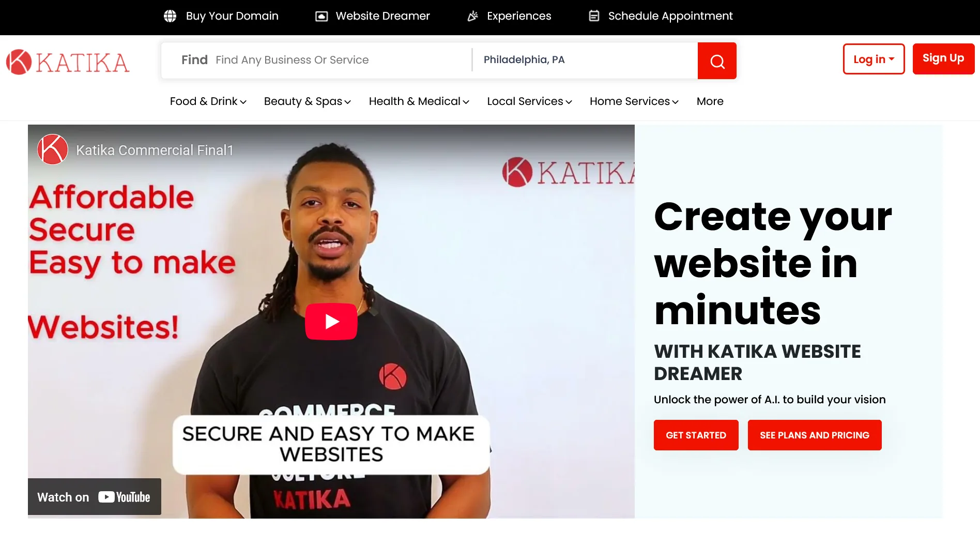
Task: Open the Katika channel avatar in the video
Action: click(53, 150)
